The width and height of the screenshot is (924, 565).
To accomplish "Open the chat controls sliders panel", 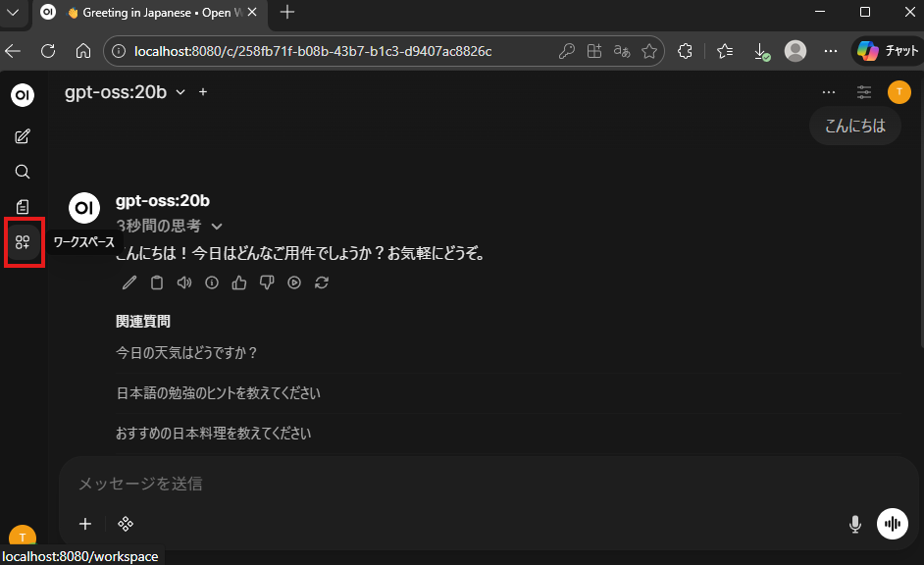I will click(x=864, y=92).
